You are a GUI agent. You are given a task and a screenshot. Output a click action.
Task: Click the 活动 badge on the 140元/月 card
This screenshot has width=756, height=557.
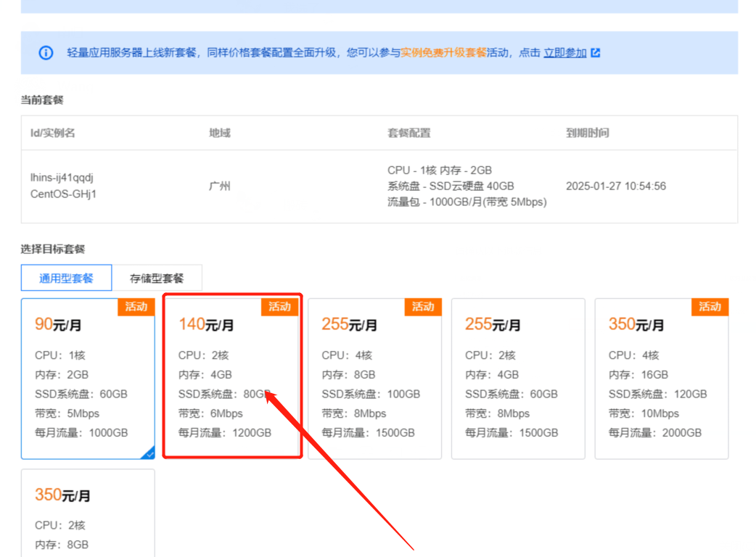click(x=279, y=307)
